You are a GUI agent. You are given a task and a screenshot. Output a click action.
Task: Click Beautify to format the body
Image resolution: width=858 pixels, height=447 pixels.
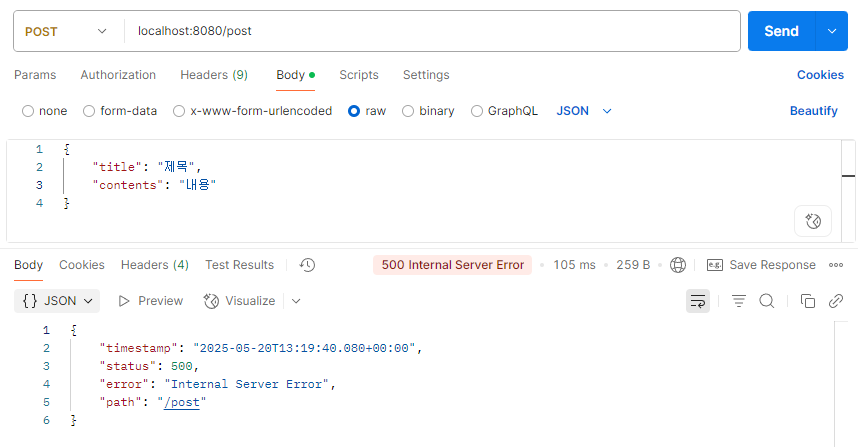pyautogui.click(x=814, y=111)
